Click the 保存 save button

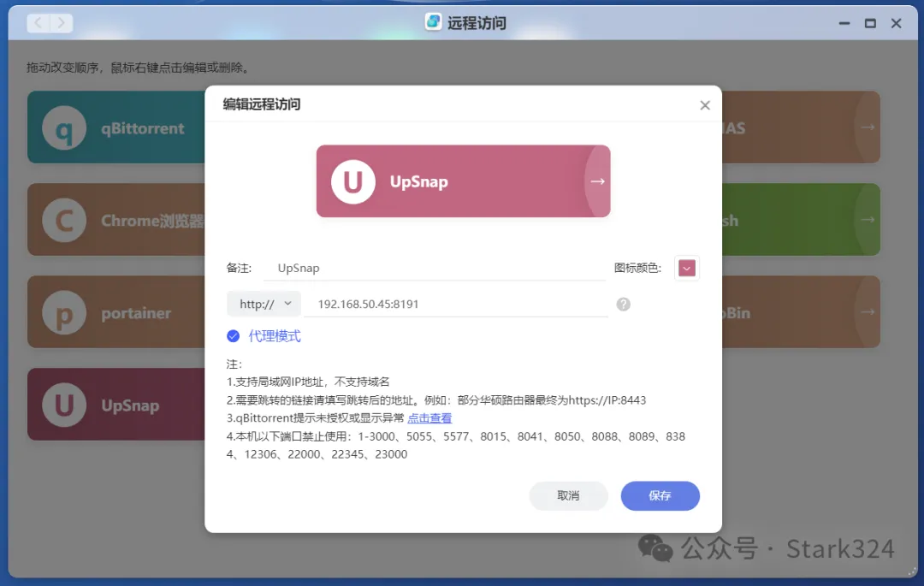(660, 496)
